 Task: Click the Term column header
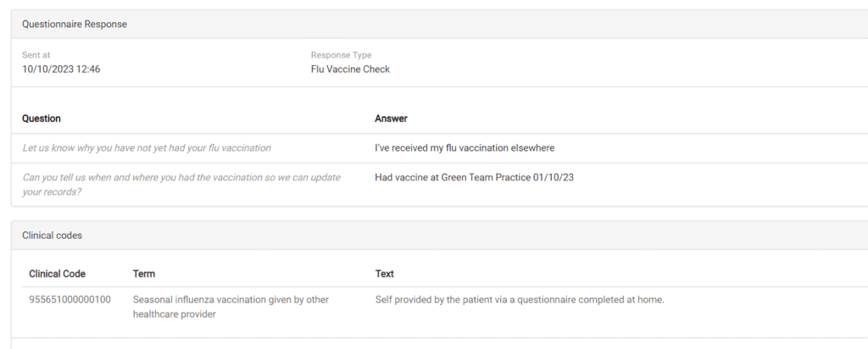coord(144,274)
